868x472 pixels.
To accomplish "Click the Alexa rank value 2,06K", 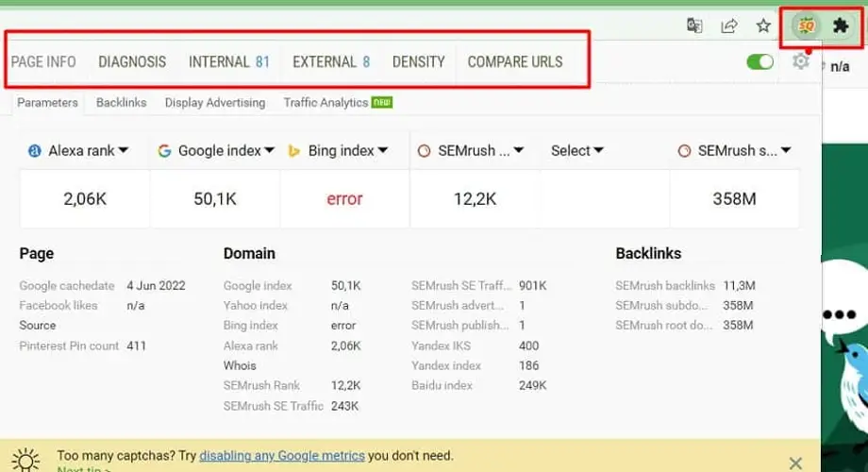I will pyautogui.click(x=85, y=199).
